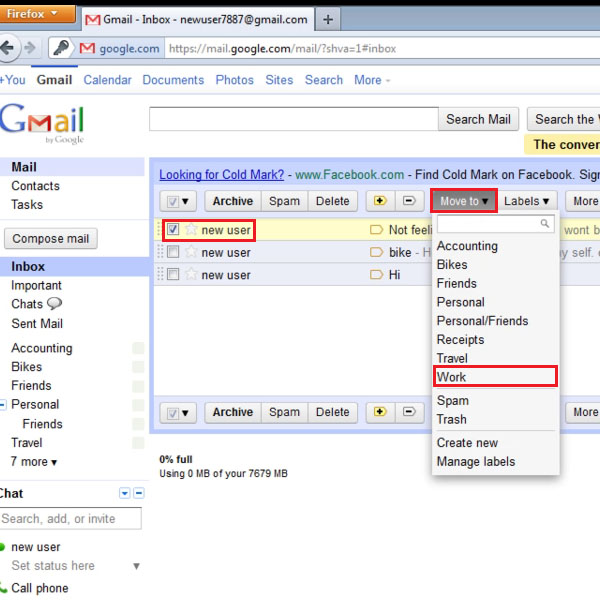Screen dimensions: 600x600
Task: Click the green phone Call phone icon
Action: (3, 588)
